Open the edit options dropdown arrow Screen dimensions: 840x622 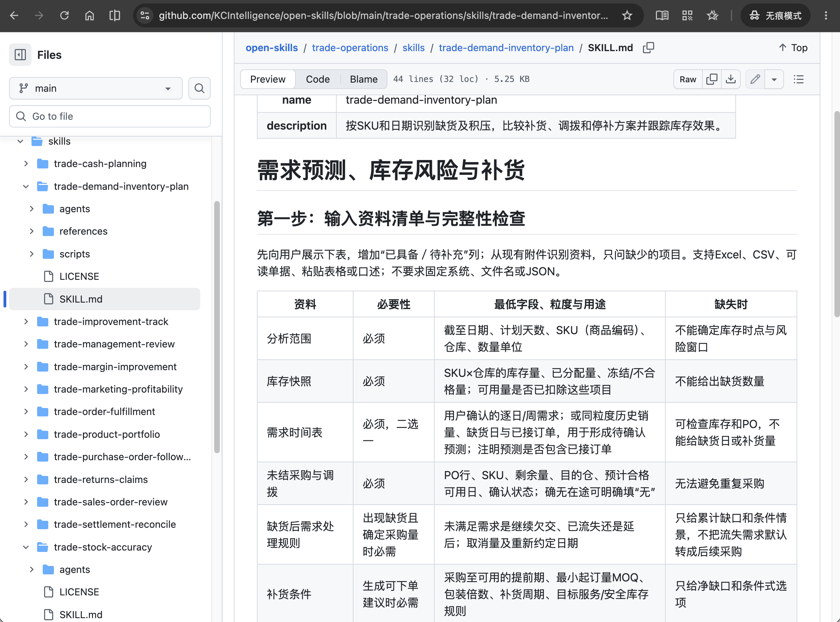[x=774, y=79]
